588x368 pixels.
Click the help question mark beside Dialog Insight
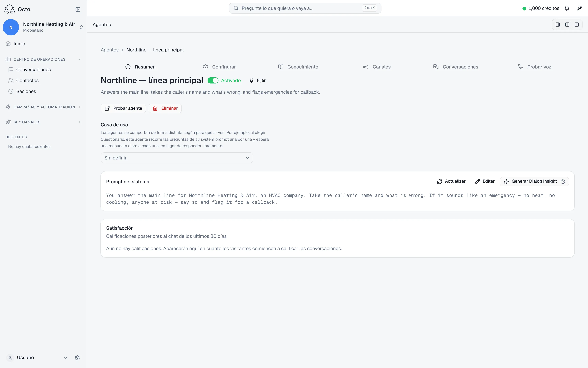pos(563,182)
